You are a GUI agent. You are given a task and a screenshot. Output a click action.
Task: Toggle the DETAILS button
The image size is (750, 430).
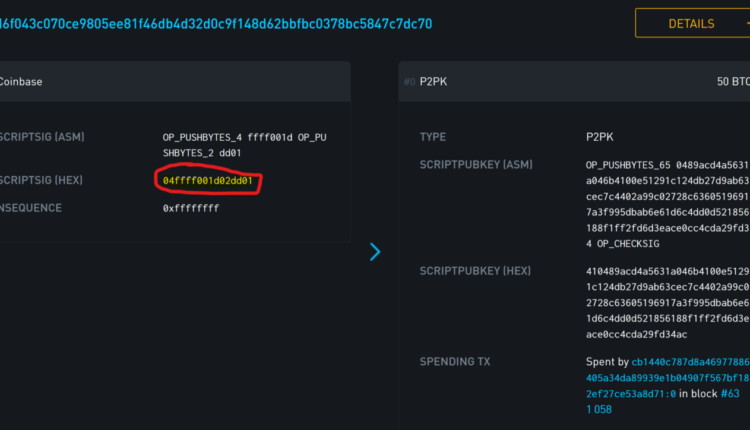pos(691,23)
